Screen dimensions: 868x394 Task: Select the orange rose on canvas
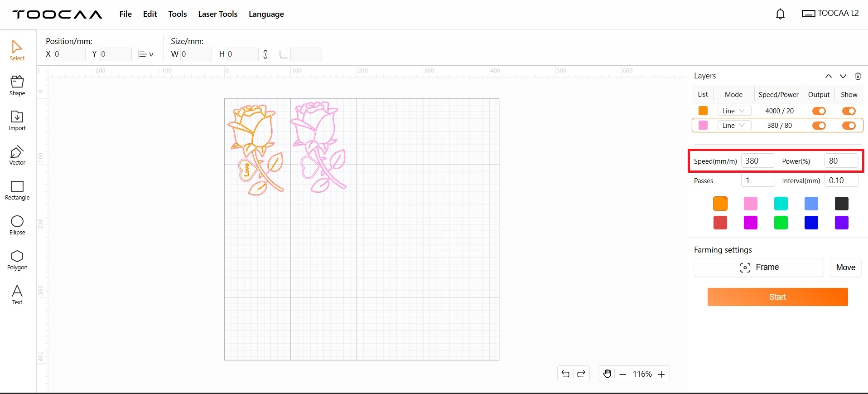(256, 150)
